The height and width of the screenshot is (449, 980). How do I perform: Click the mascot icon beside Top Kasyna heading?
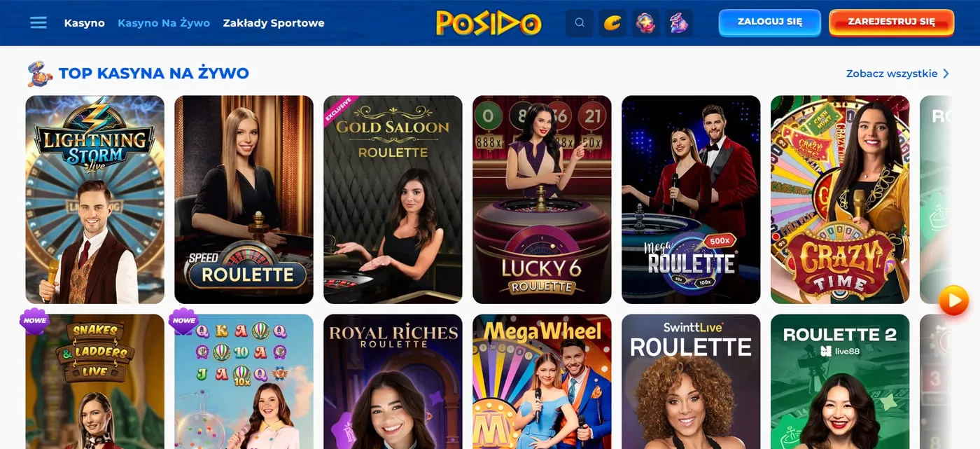(40, 74)
